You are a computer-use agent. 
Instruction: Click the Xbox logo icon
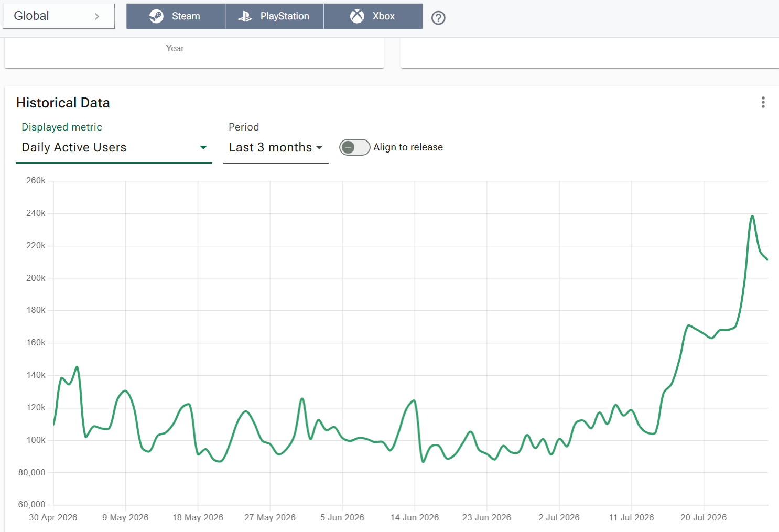click(357, 16)
